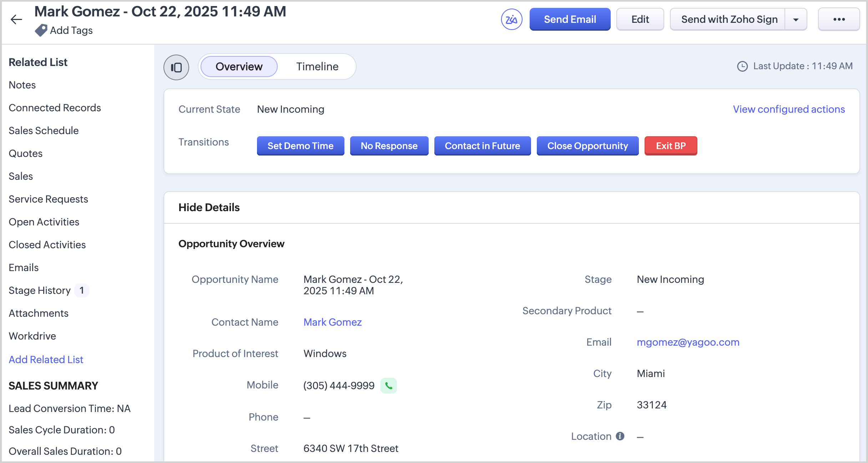Image resolution: width=868 pixels, height=463 pixels.
Task: Collapse the Hide Details section
Action: pyautogui.click(x=209, y=207)
